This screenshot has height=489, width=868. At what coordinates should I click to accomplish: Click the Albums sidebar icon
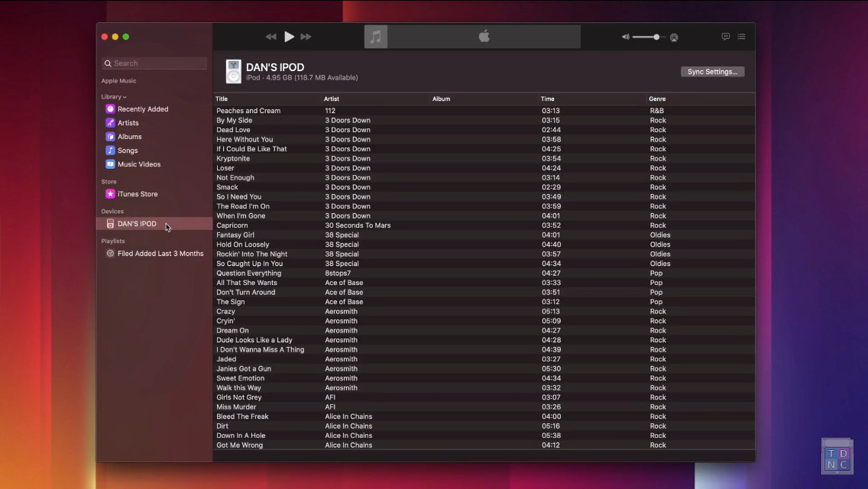110,137
